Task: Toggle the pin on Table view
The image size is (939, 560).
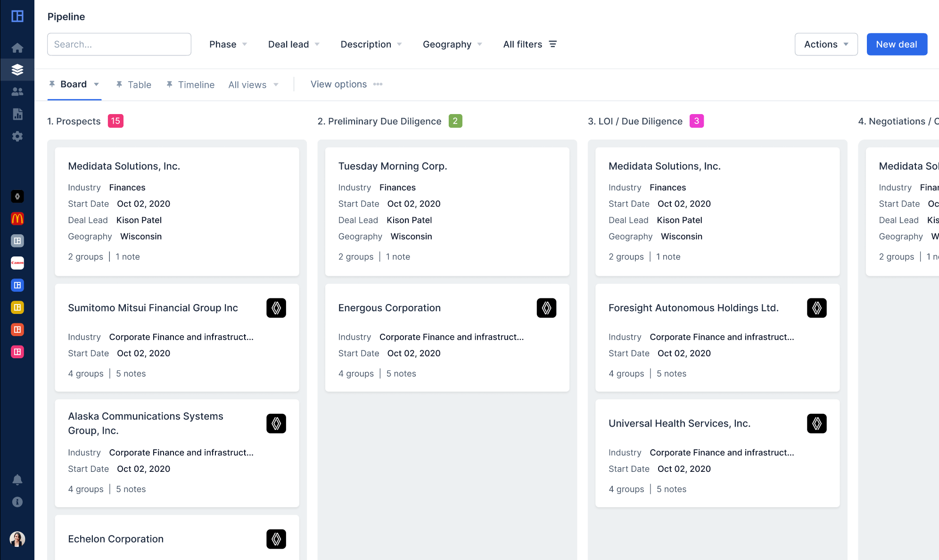Action: click(x=119, y=84)
